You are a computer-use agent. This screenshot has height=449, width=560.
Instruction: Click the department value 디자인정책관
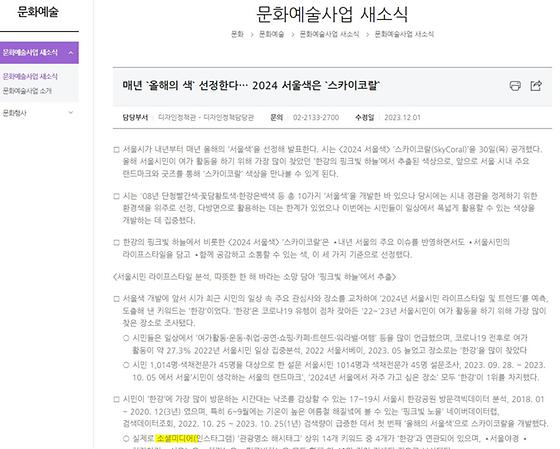(206, 118)
